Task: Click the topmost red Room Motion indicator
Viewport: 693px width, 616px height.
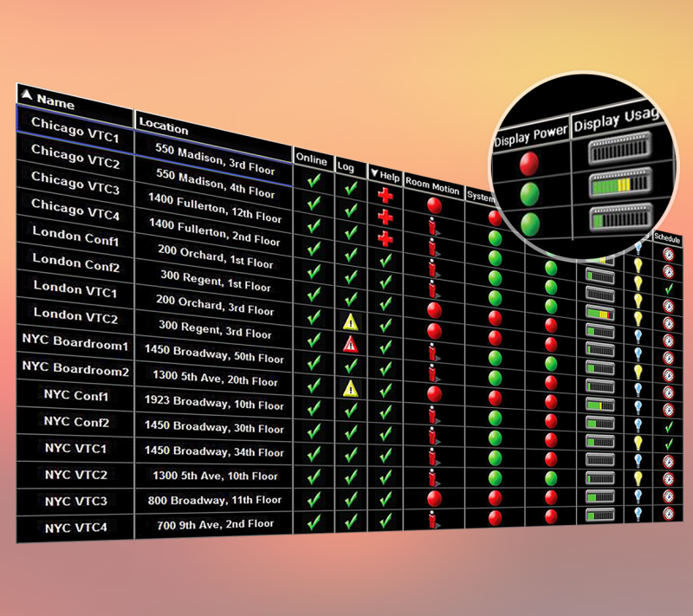Action: 435,206
